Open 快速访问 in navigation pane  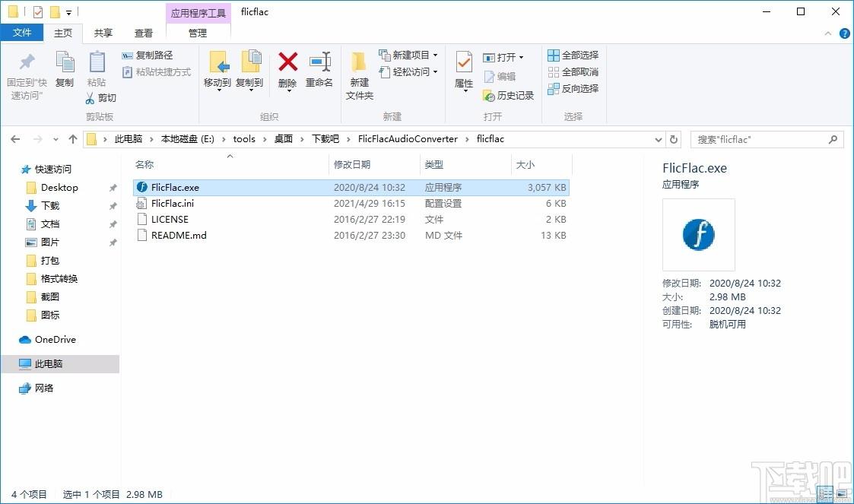(x=52, y=170)
